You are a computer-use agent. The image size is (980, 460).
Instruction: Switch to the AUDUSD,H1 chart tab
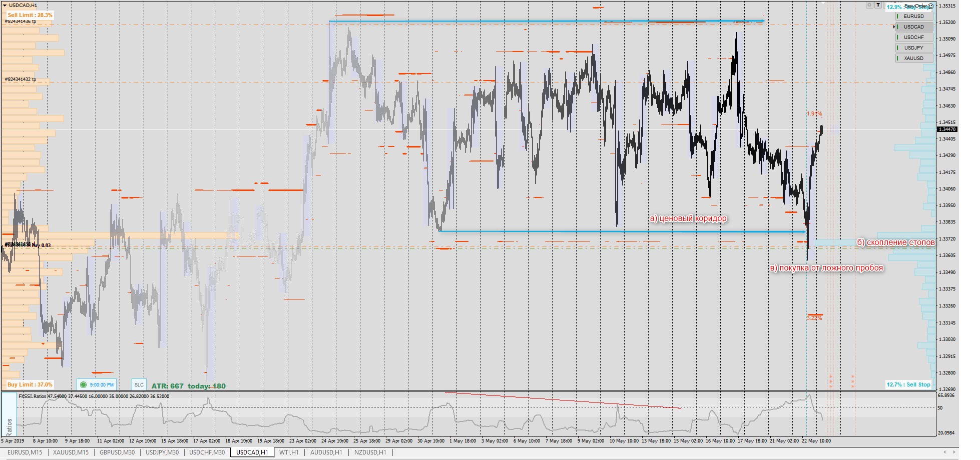point(326,452)
